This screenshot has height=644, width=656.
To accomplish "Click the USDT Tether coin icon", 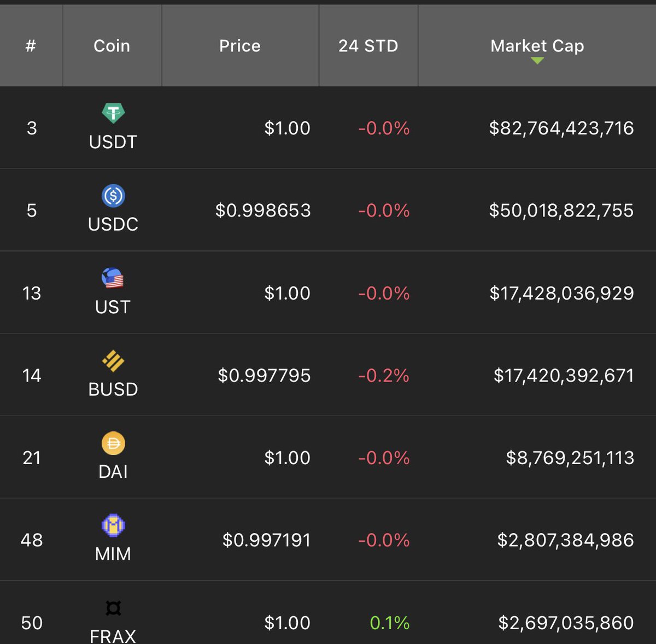I will pyautogui.click(x=113, y=113).
